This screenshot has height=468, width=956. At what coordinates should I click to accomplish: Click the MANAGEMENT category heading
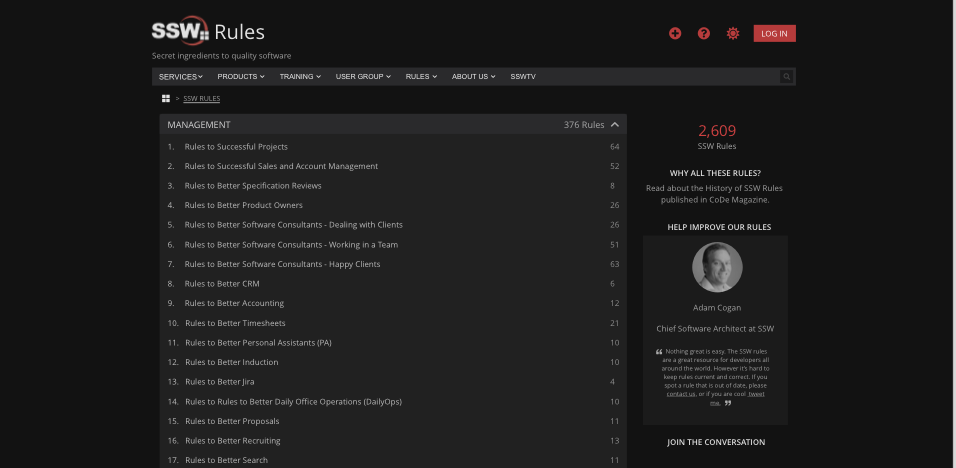pyautogui.click(x=199, y=124)
